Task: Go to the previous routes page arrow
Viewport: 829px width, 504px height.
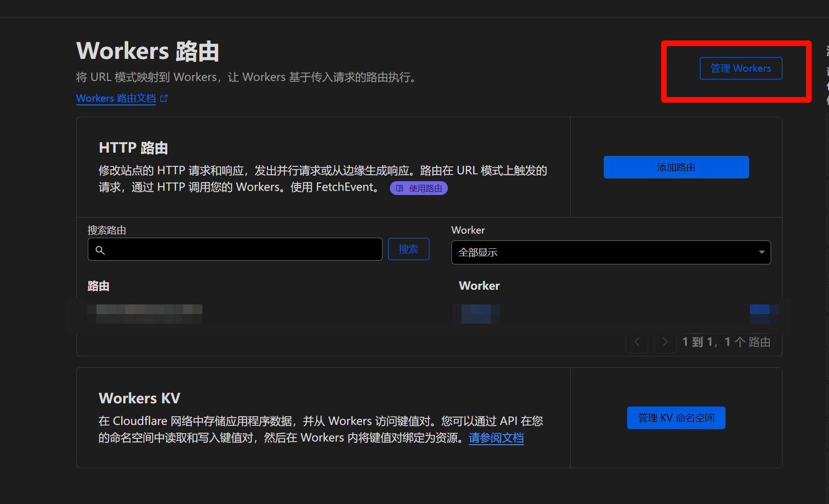Action: [x=637, y=342]
